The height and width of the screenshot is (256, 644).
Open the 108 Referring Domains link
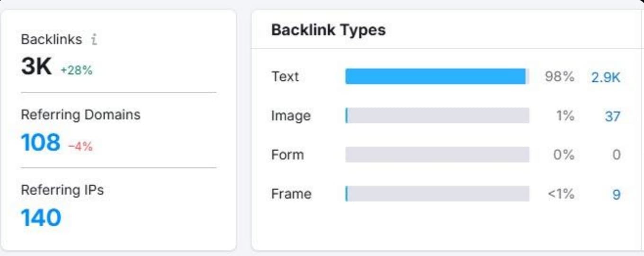(41, 142)
